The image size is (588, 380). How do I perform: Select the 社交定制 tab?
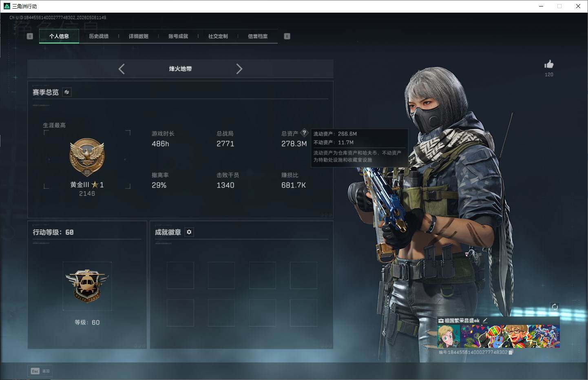tap(218, 36)
